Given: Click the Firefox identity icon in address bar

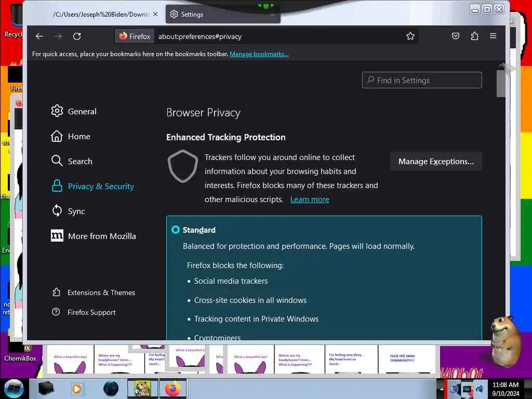Looking at the screenshot, I should point(135,36).
